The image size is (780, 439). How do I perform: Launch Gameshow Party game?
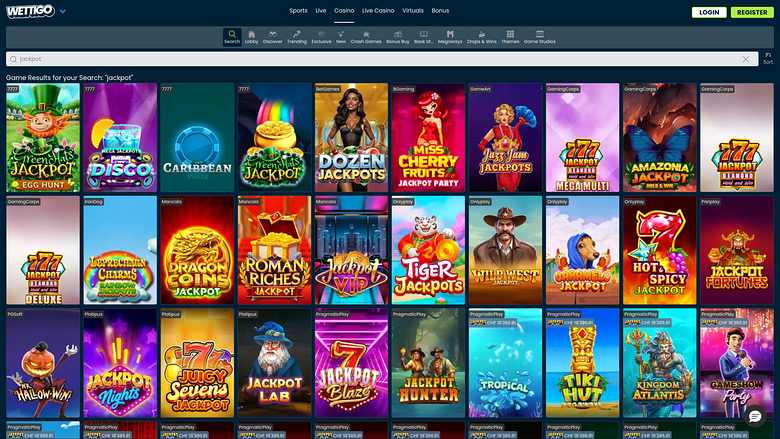(x=737, y=363)
